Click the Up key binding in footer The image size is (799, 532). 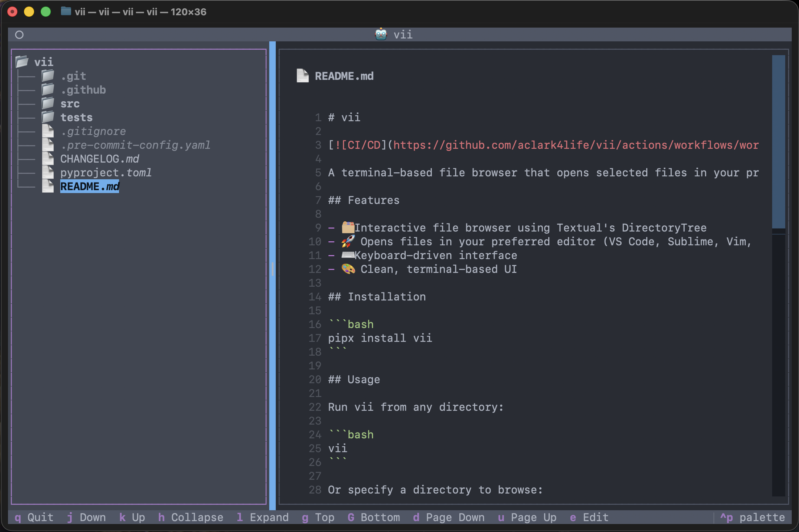[132, 517]
